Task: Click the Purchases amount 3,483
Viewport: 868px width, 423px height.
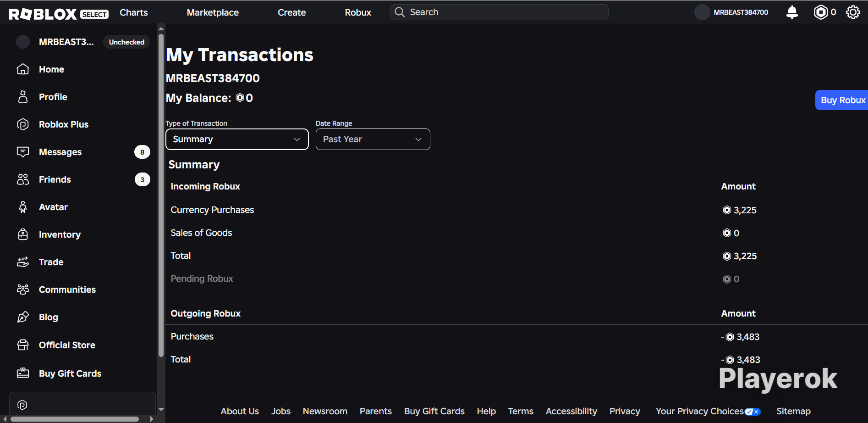Action: (740, 337)
